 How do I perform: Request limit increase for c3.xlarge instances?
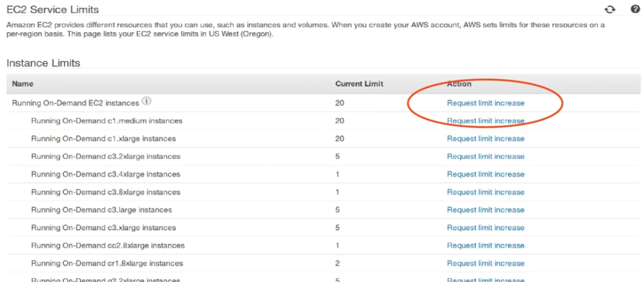click(x=486, y=228)
